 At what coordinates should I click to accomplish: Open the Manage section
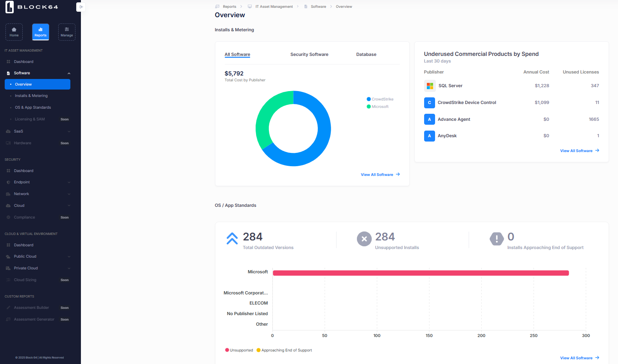(67, 32)
